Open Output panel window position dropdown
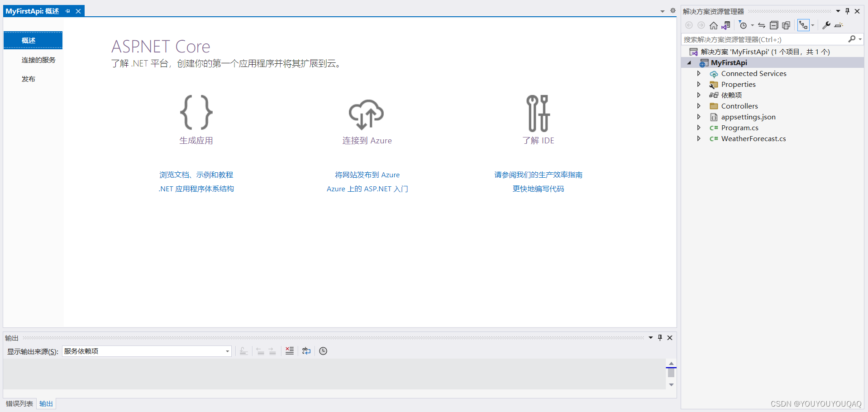868x412 pixels. pos(650,338)
